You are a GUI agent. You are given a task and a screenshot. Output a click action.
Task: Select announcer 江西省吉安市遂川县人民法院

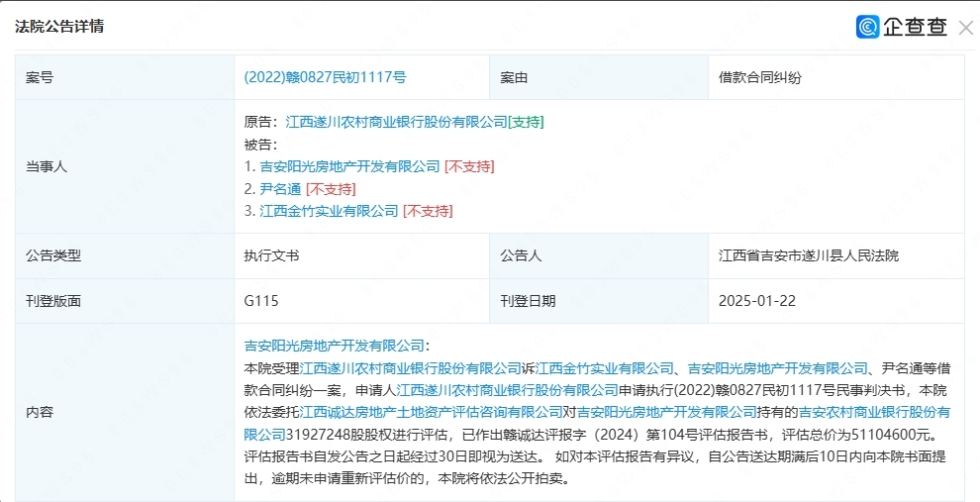tap(809, 255)
